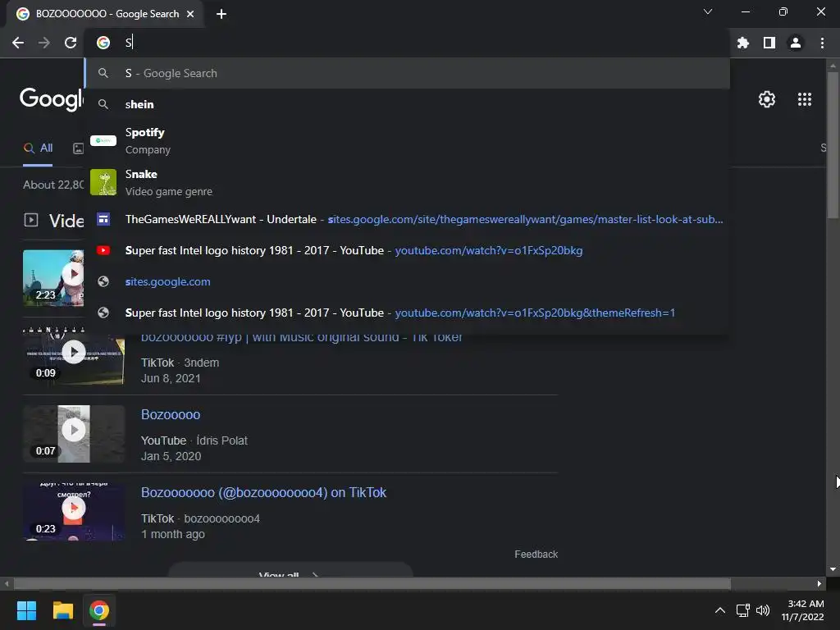This screenshot has width=840, height=630.
Task: Open the Chrome profile avatar
Action: pyautogui.click(x=796, y=43)
